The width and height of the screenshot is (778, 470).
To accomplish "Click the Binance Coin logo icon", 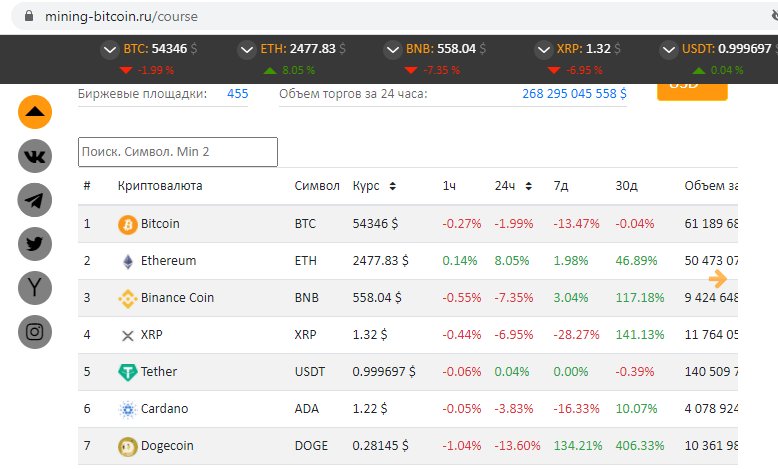I will [128, 298].
